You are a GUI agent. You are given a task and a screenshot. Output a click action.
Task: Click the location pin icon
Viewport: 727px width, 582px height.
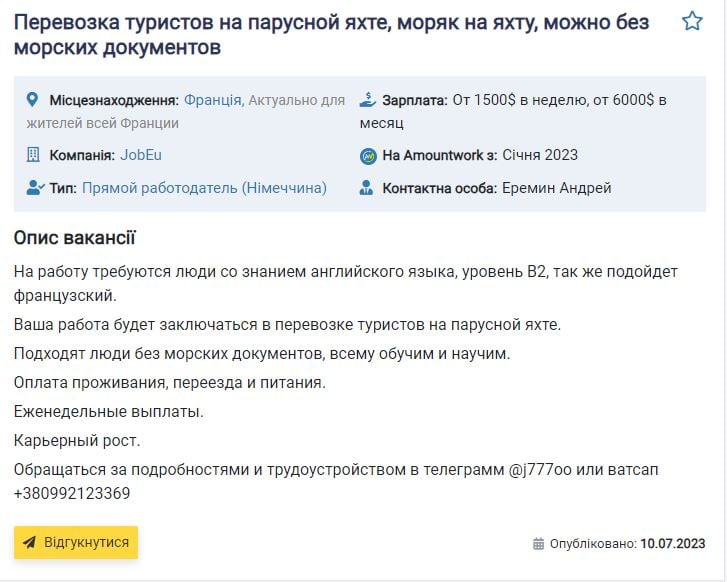click(x=33, y=100)
